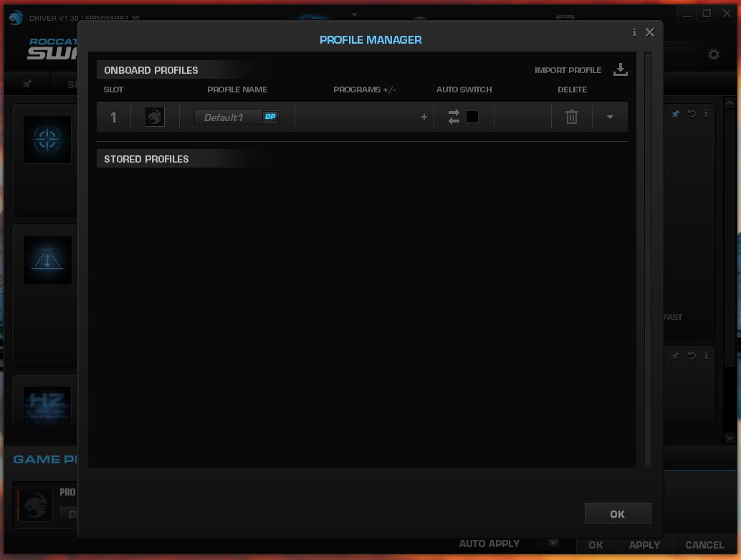Click the Import Profile text link
Screen dimensions: 741x560
pyautogui.click(x=568, y=70)
